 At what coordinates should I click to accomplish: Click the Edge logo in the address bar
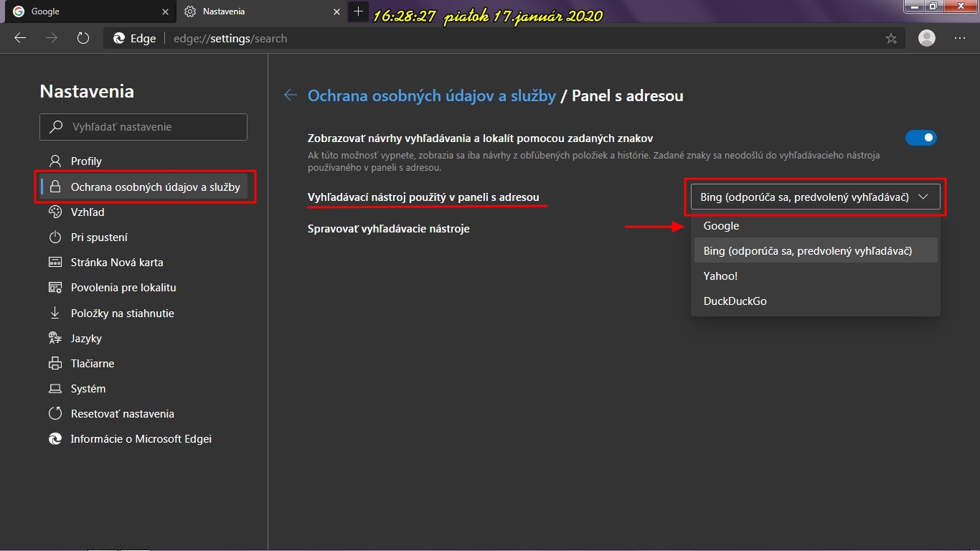pyautogui.click(x=119, y=39)
